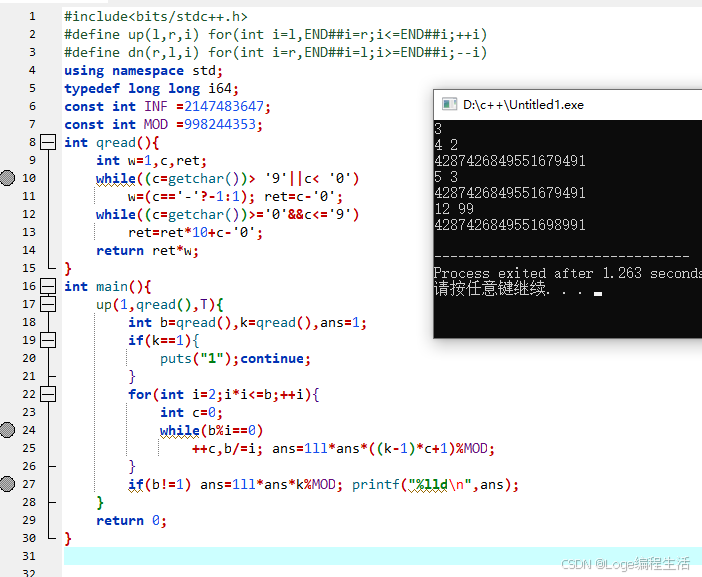Image resolution: width=702 pixels, height=577 pixels.
Task: Click "int b=qread(),k=qread(),ans=1;" line
Action: point(248,323)
